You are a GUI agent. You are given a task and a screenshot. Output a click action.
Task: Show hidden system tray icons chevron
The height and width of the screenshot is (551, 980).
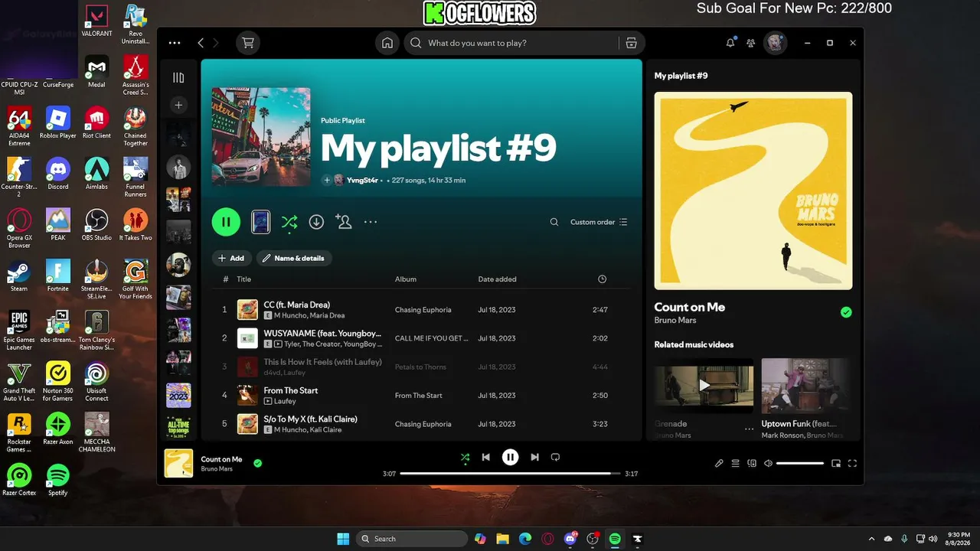coord(871,539)
